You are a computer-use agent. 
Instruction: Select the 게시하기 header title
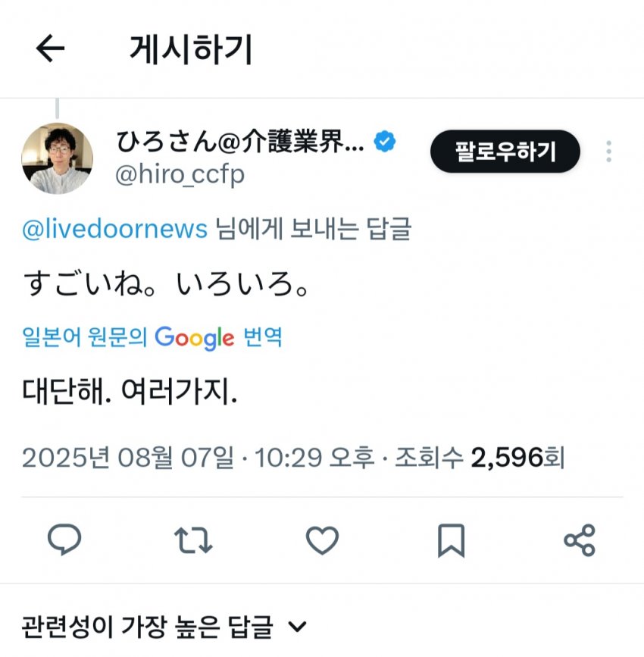tap(191, 49)
